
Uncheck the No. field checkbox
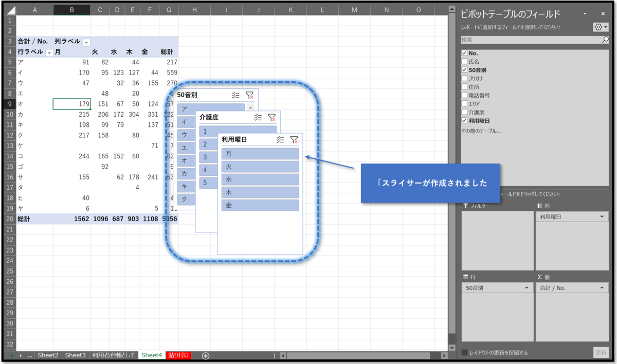[x=464, y=53]
